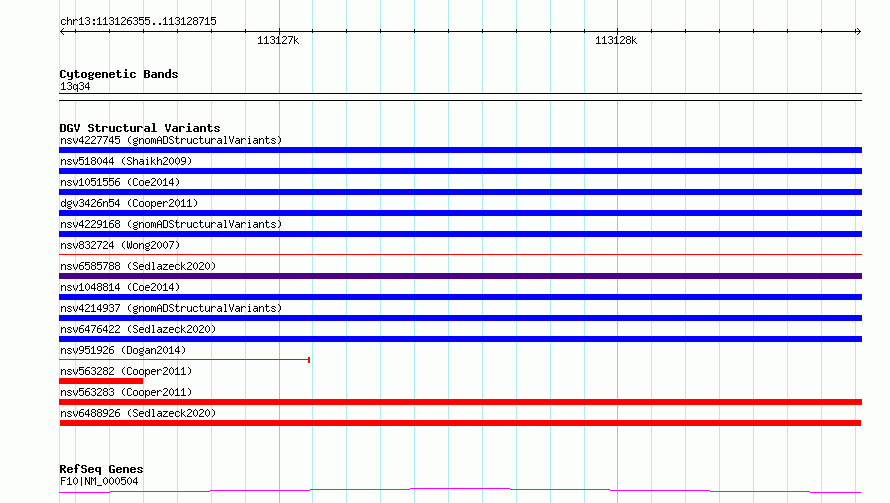Select the blue bar under nsv1051556
Screen dimensions: 890x503
click(x=460, y=192)
